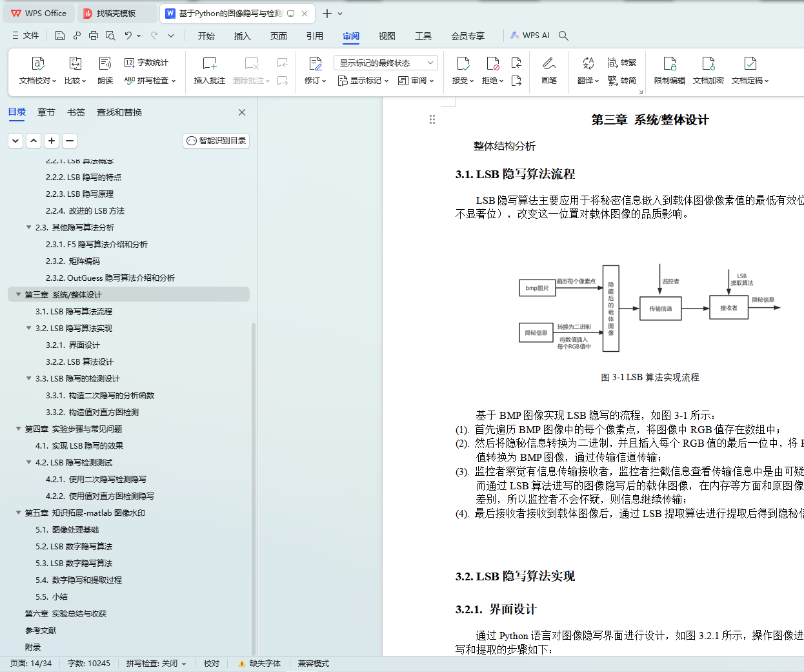Screen dimensions: 804x672
Task: Select the 画笔 pen tool
Action: 549,71
